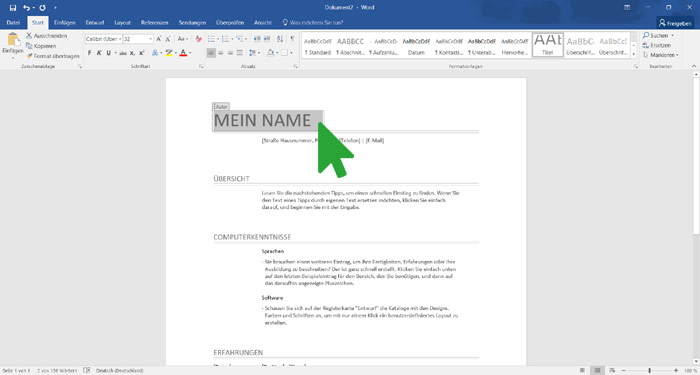
Task: Toggle underline (U) formatting
Action: click(108, 53)
